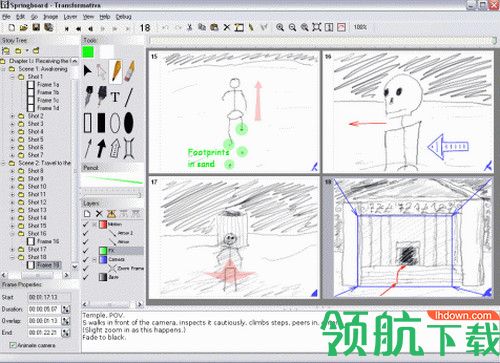The height and width of the screenshot is (363, 500).
Task: Pick the white background color swatch
Action: pos(107,52)
